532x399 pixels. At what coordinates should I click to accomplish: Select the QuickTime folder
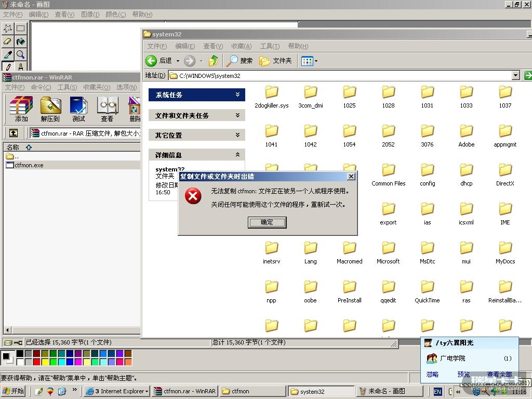(427, 292)
